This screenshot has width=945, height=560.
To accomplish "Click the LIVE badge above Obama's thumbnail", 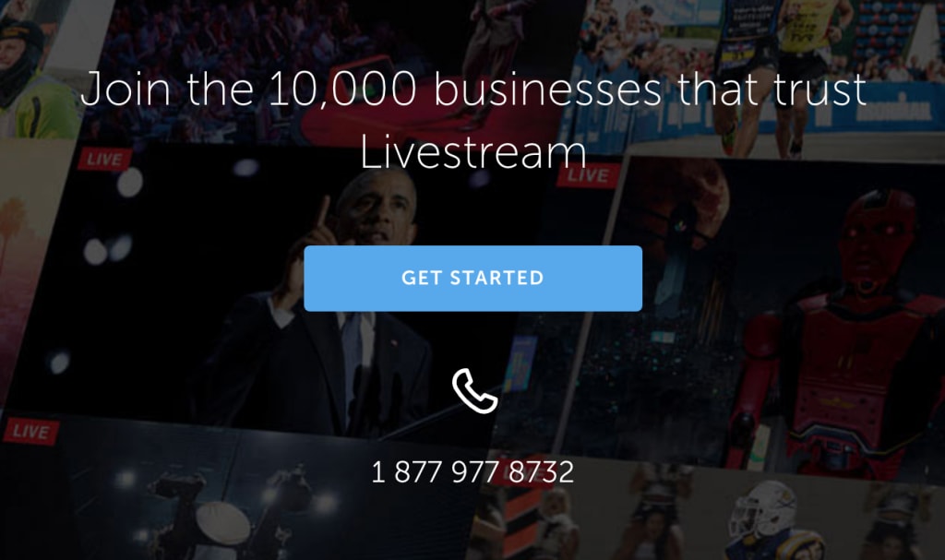I will point(104,159).
